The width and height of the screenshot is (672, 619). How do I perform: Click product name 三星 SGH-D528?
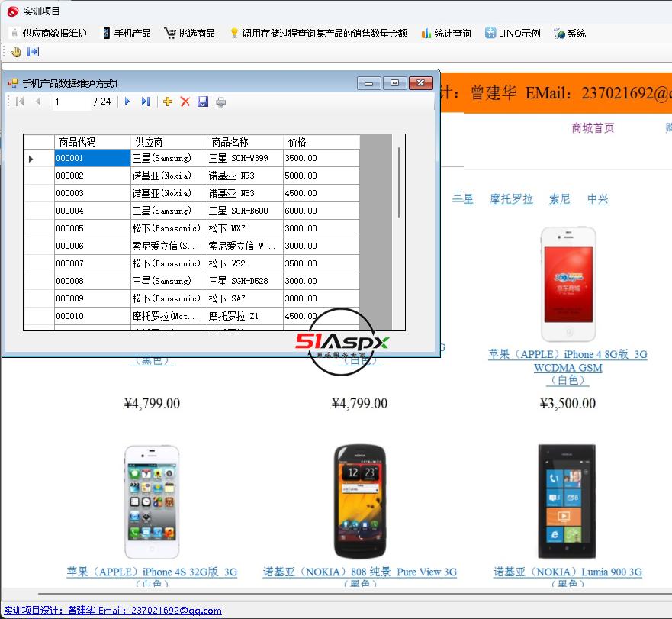(x=245, y=282)
